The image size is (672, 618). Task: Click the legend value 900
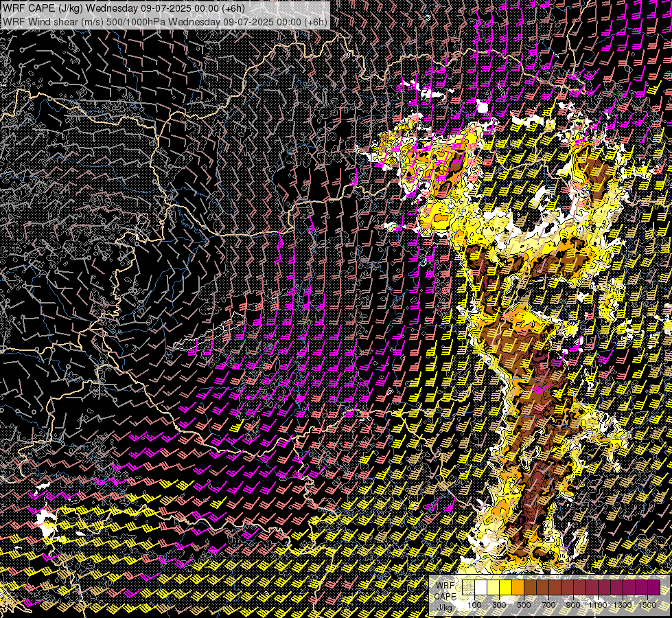[x=573, y=605]
